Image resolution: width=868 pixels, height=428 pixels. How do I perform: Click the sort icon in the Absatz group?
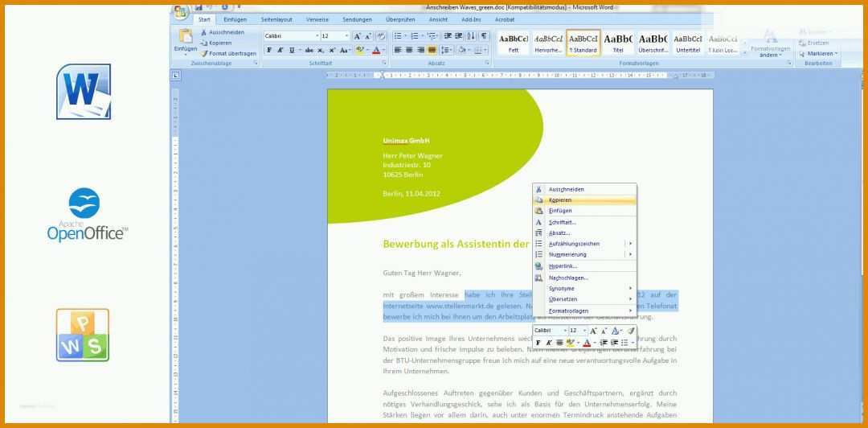coord(471,36)
